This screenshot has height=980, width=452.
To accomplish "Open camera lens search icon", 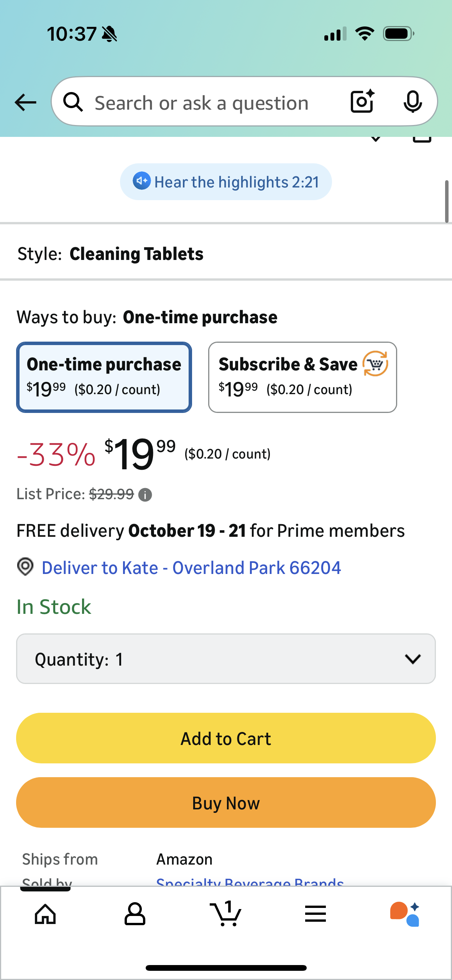I will [x=362, y=102].
